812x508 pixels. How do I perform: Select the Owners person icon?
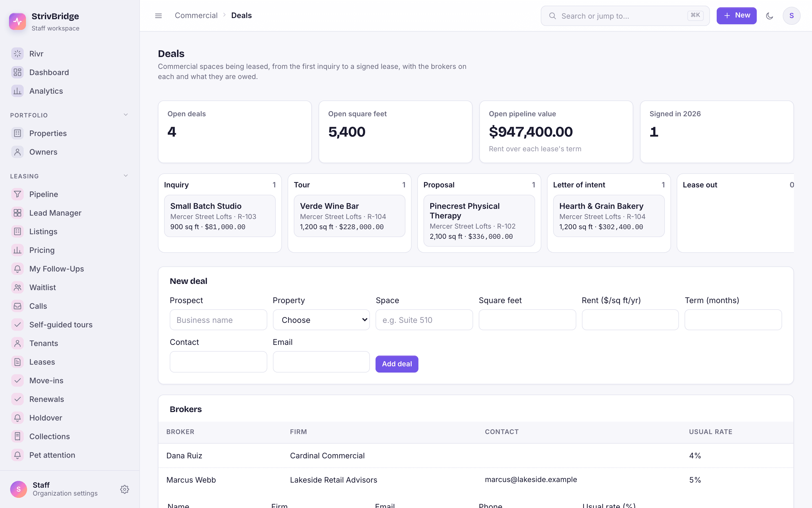17,152
